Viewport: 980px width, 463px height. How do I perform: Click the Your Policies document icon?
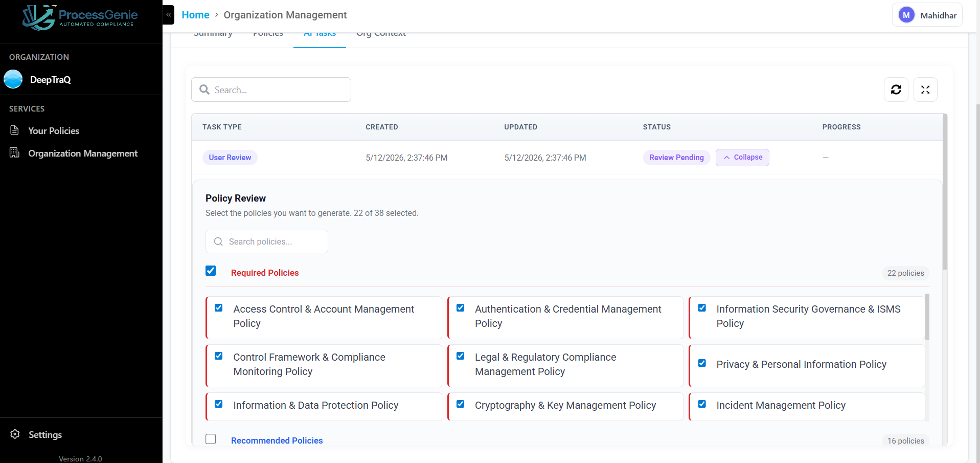15,130
